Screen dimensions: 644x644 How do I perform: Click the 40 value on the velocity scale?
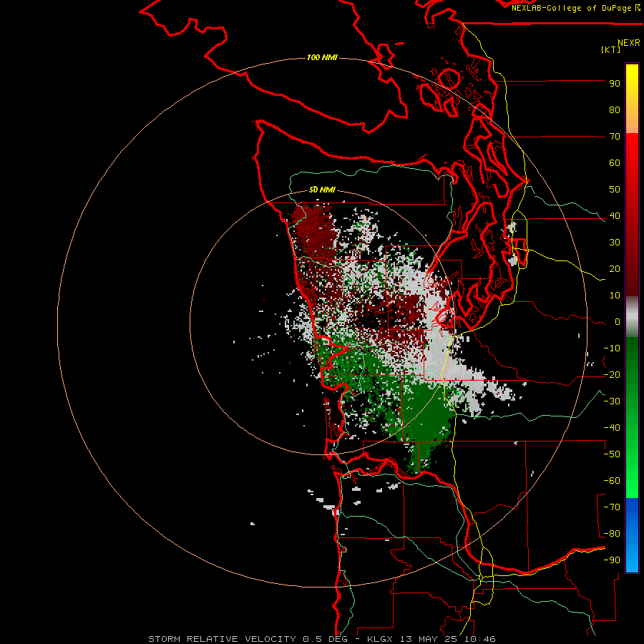coord(615,216)
